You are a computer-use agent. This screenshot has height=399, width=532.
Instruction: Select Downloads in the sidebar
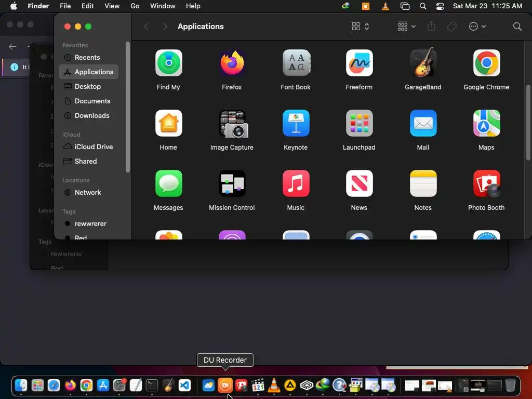click(89, 116)
